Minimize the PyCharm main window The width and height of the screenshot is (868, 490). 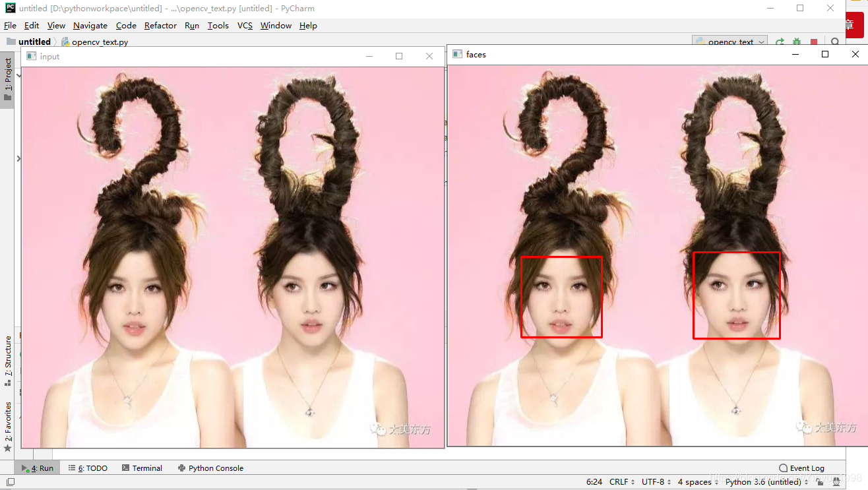point(770,9)
